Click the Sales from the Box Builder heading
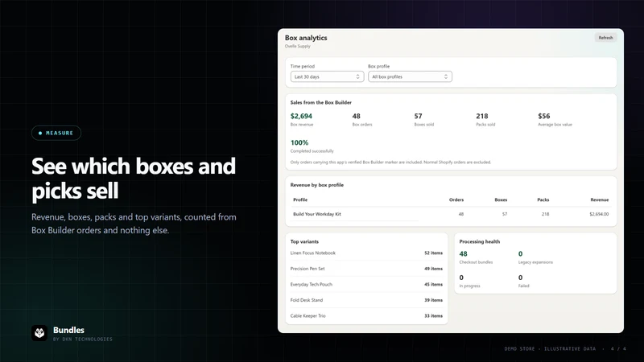Screen dimensions: 644x362 coord(320,103)
